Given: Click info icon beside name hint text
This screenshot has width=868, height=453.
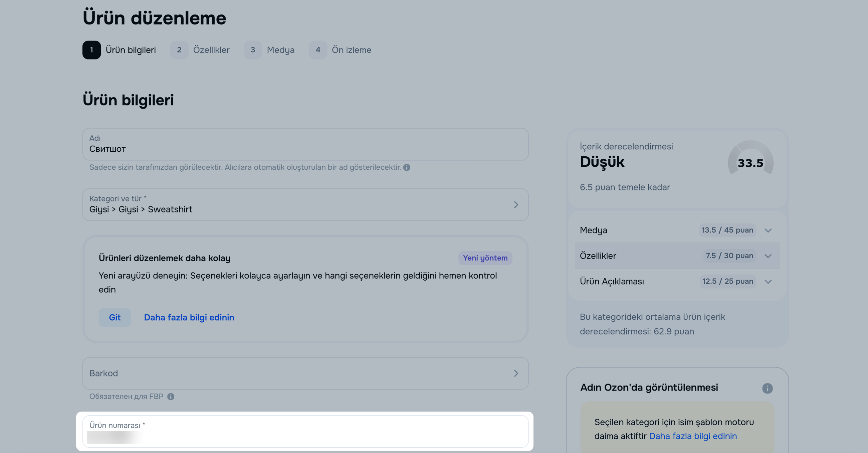Looking at the screenshot, I should pyautogui.click(x=407, y=167).
